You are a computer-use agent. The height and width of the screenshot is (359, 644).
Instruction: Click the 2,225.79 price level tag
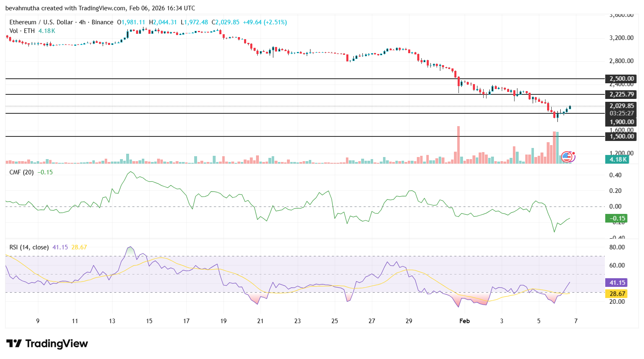(621, 94)
